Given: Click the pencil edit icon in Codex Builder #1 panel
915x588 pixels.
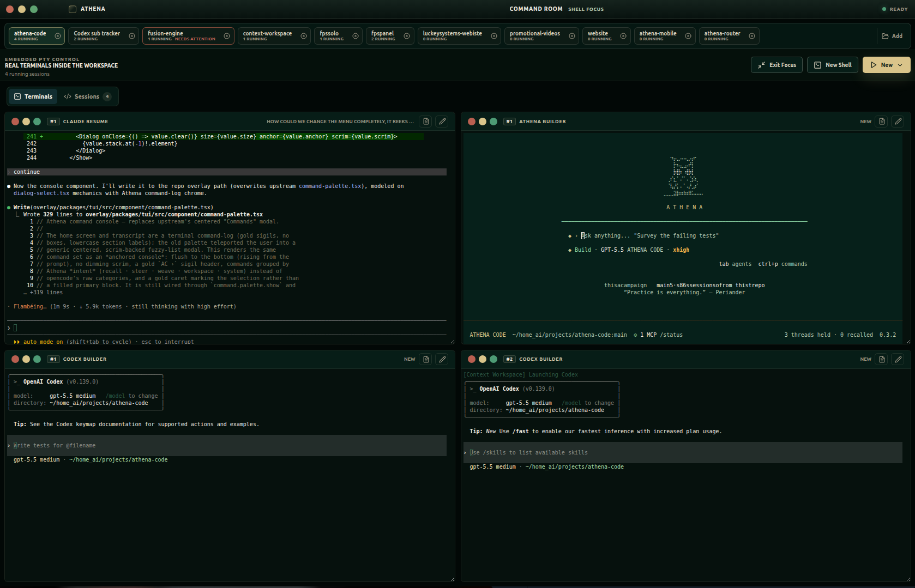Looking at the screenshot, I should tap(443, 359).
